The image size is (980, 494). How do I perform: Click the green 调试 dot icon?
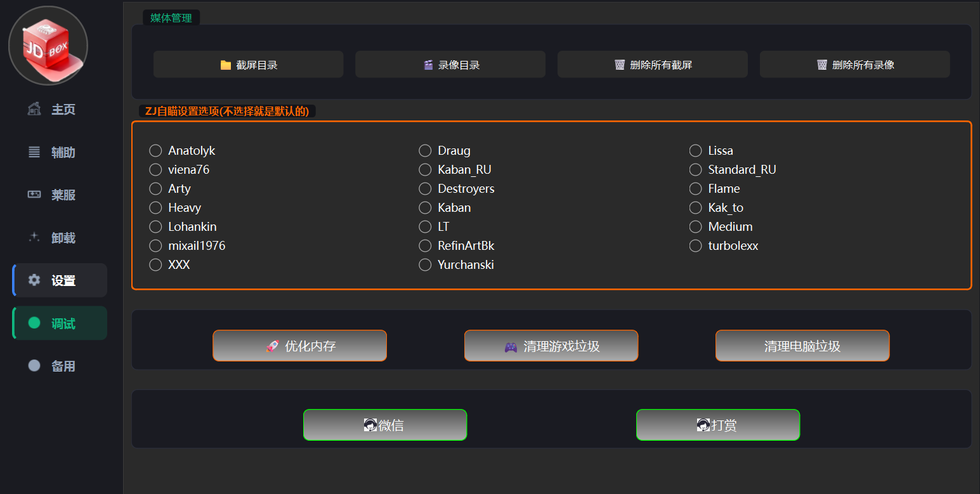(34, 323)
